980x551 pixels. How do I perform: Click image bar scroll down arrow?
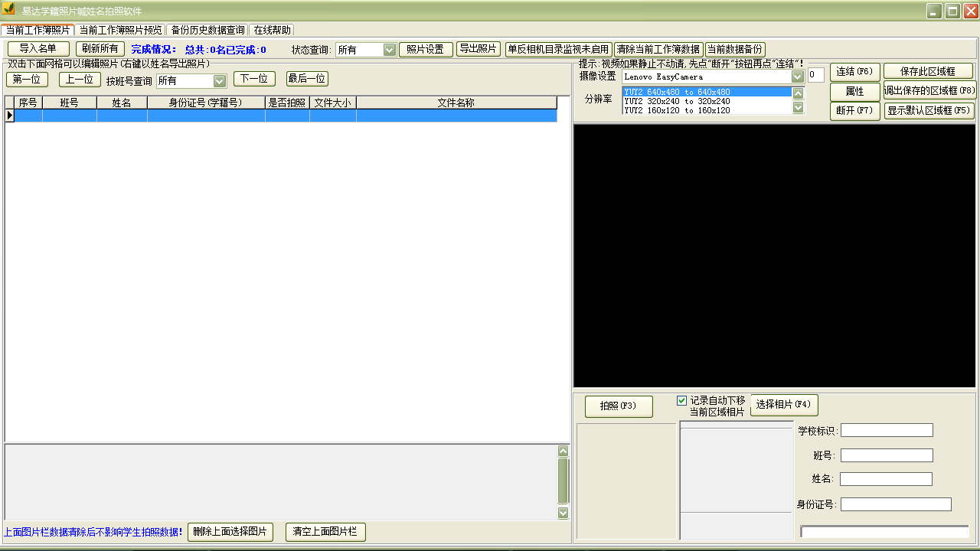coord(563,513)
